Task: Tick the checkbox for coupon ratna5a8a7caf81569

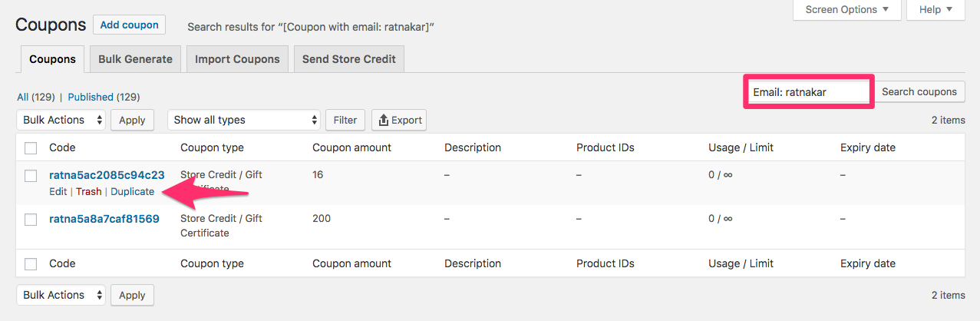Action: coord(31,220)
